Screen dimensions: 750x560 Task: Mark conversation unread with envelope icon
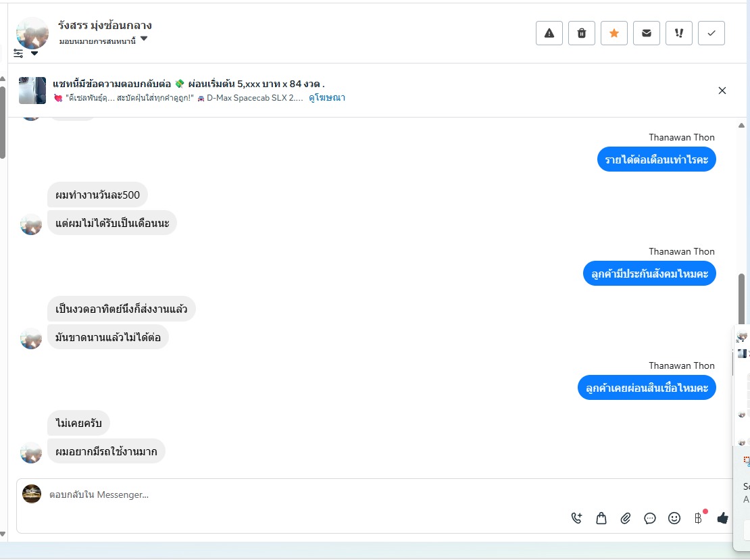[647, 33]
